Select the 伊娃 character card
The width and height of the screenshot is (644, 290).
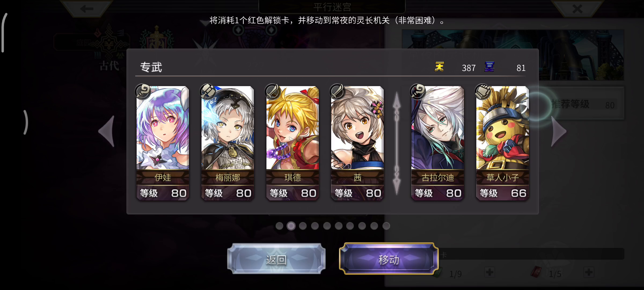coord(163,143)
